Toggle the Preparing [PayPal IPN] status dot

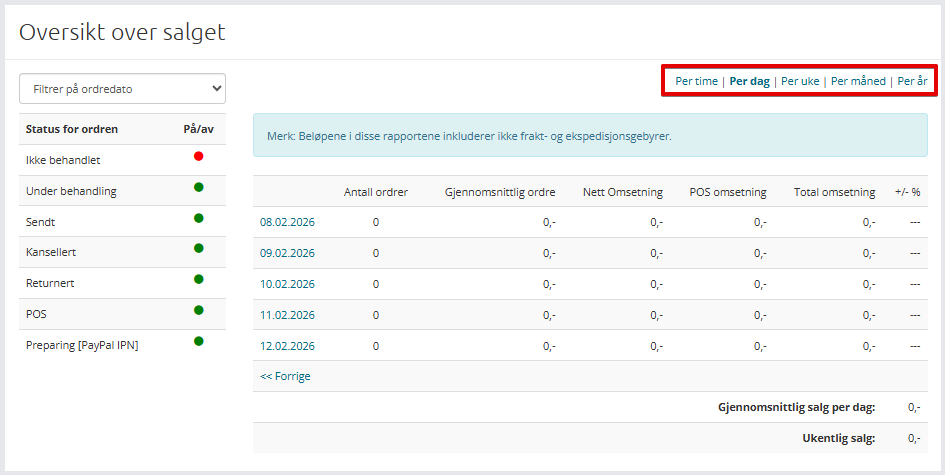198,341
